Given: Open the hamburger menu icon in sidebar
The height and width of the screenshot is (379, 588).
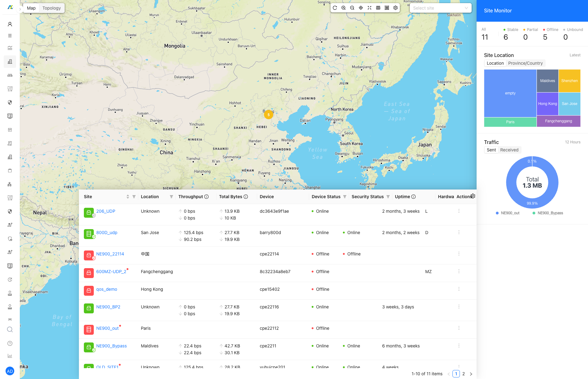Looking at the screenshot, I should point(10,36).
